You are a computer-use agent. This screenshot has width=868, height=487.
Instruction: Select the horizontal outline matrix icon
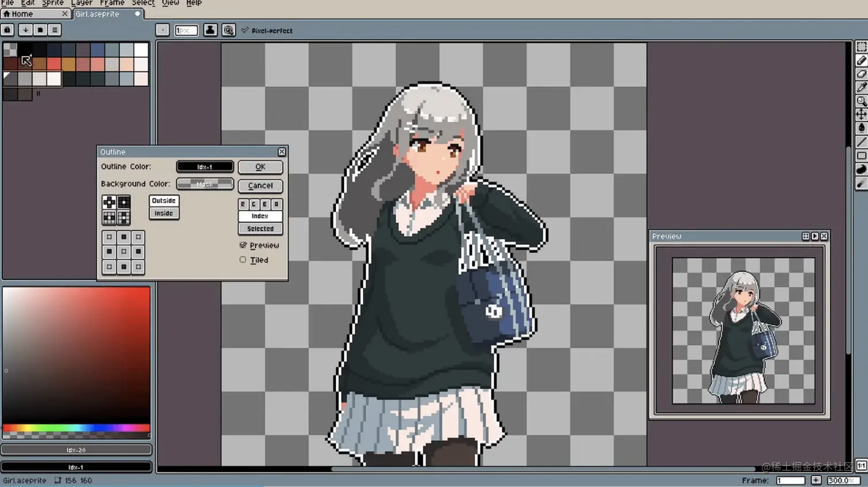coord(109,217)
